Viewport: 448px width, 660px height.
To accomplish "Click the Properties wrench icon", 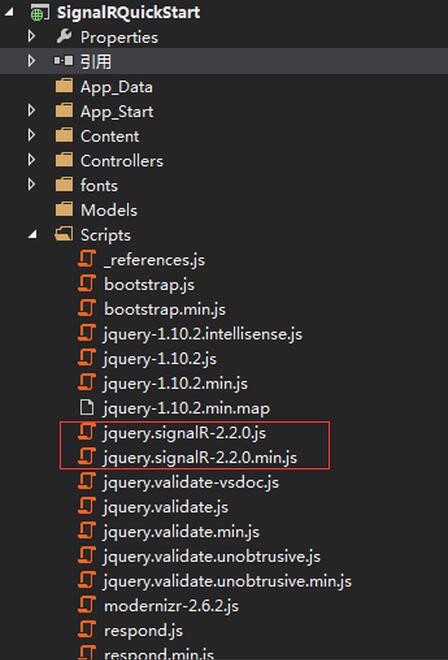I will pos(64,37).
